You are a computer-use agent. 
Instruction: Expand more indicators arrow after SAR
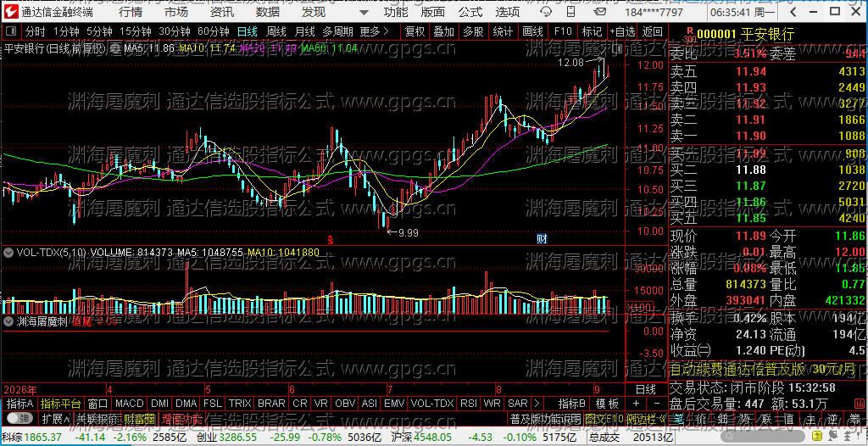tap(536, 404)
